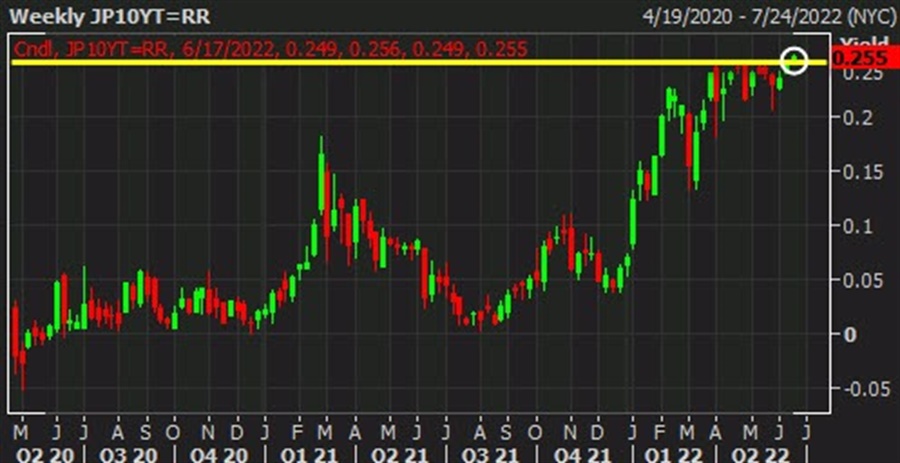Click the latest candle at the 0.255 high
Screen dimensions: 900x463
794,61
